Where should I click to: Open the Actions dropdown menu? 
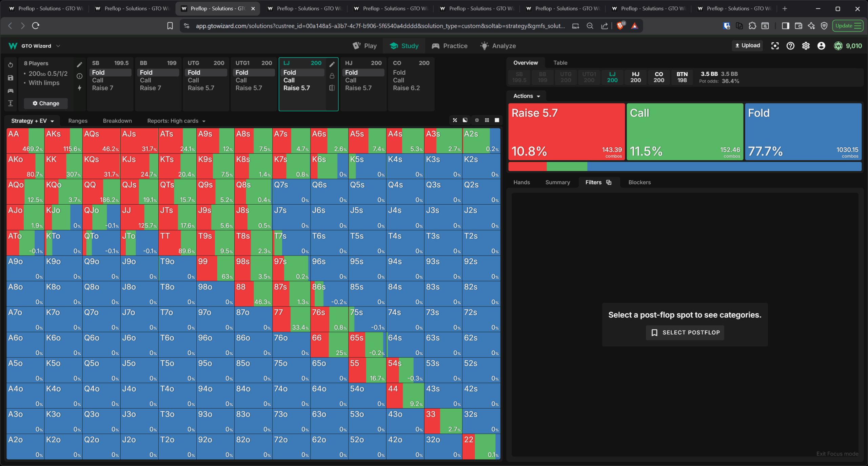coord(526,96)
